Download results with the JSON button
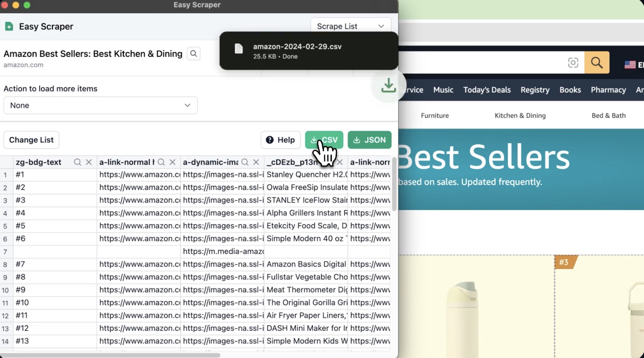Image resolution: width=644 pixels, height=358 pixels. [369, 140]
